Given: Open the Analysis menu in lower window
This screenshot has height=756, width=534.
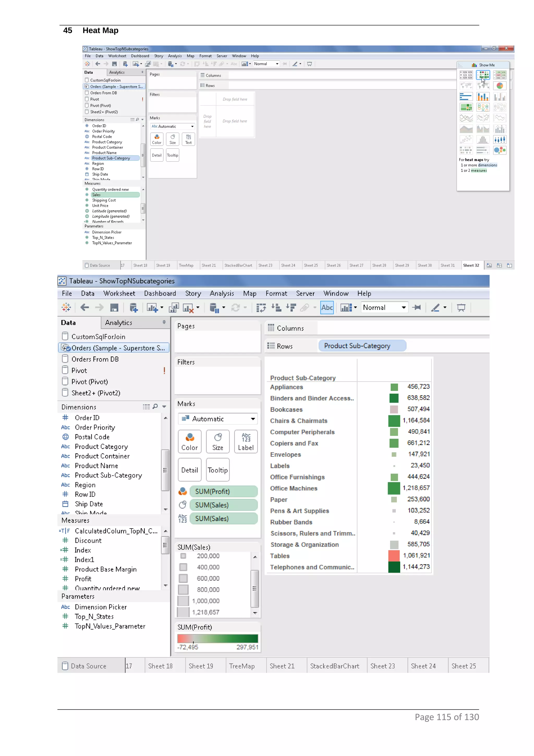Looking at the screenshot, I should tap(221, 293).
